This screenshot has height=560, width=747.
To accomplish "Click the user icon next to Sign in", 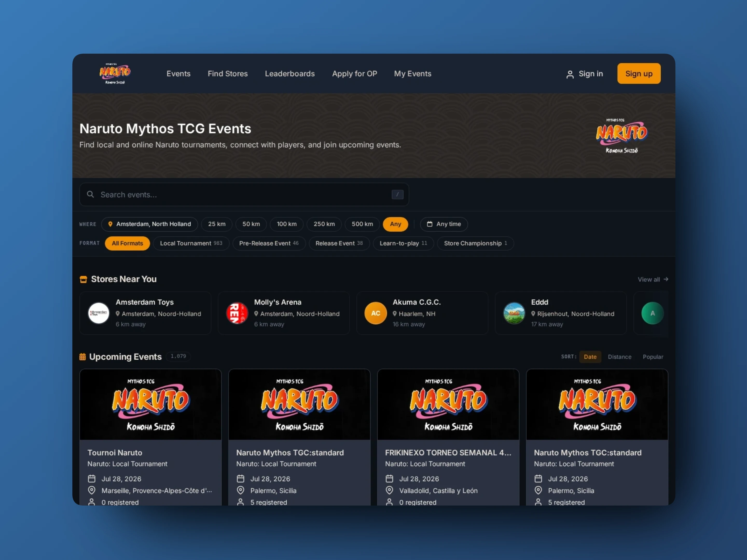I will coord(570,74).
